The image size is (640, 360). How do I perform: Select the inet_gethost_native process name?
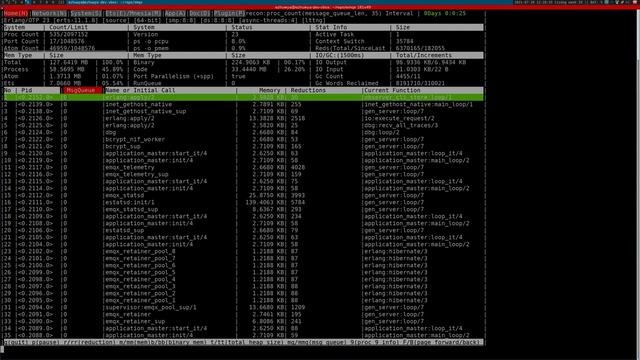138,104
